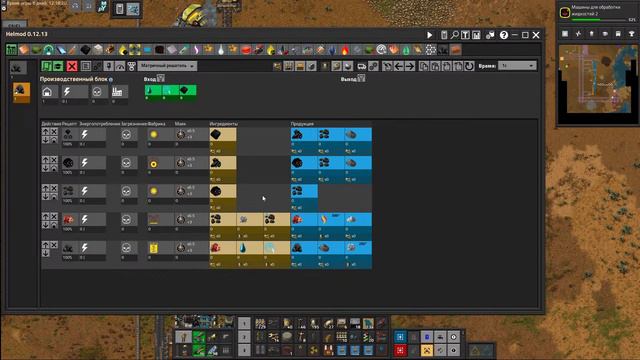Click the first green input product swatch
This screenshot has width=640, height=360.
(x=153, y=91)
